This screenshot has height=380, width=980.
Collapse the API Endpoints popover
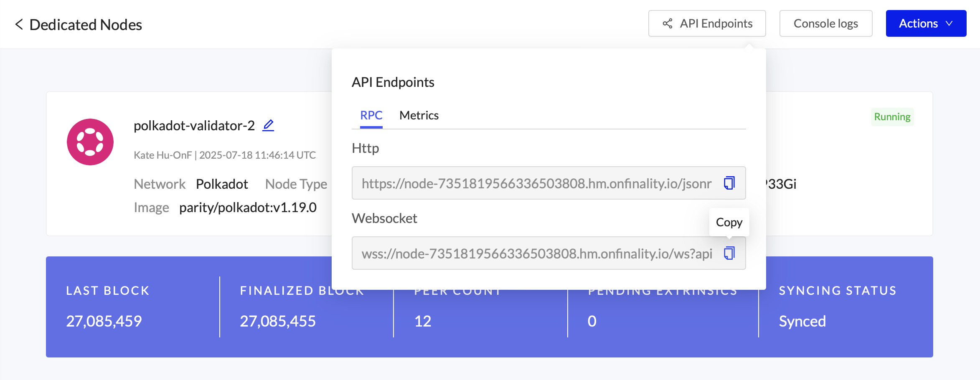(x=707, y=23)
